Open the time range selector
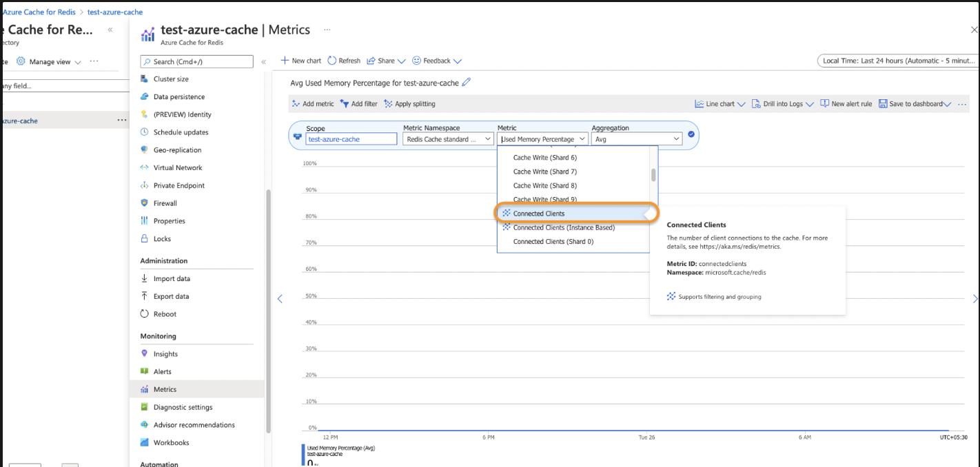This screenshot has height=467, width=980. click(x=897, y=61)
